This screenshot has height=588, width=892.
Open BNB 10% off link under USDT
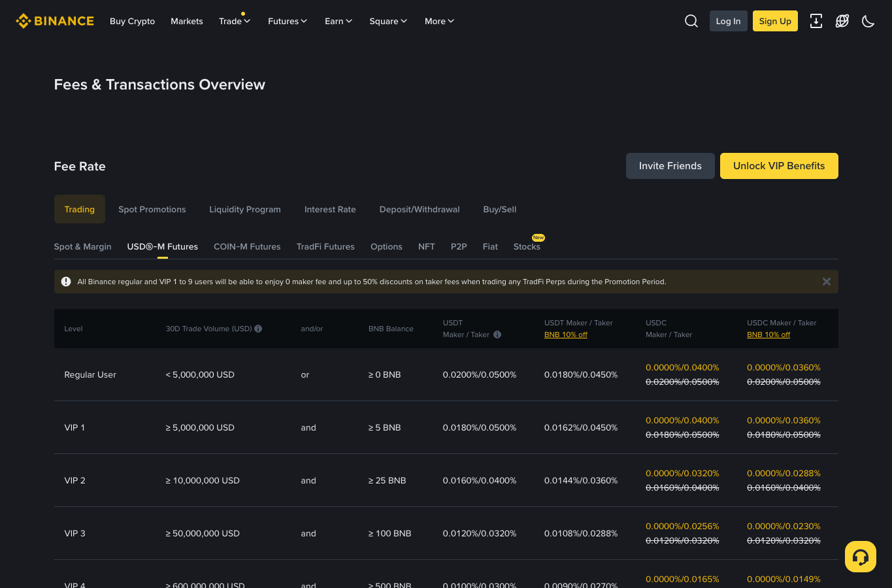566,335
